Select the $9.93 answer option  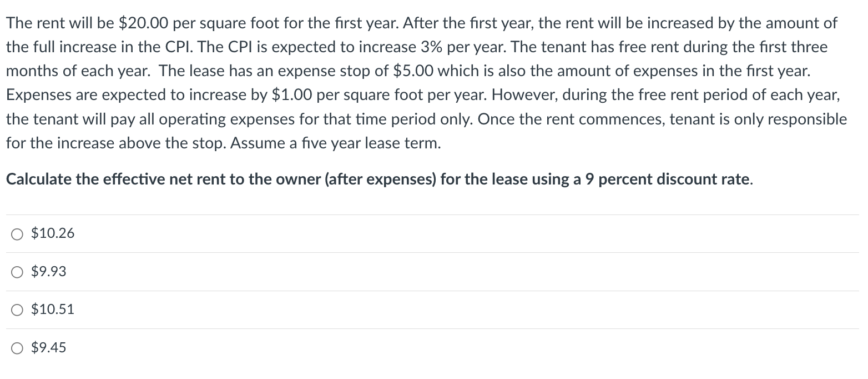48,271
